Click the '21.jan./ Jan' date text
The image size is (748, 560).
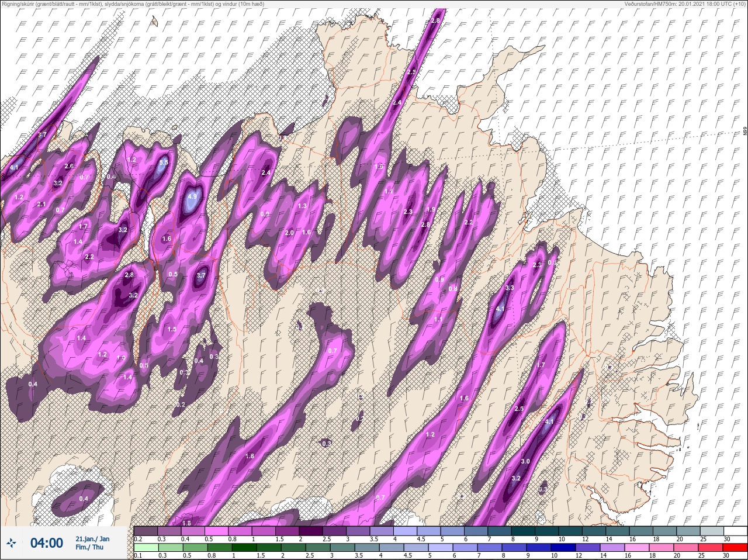click(x=92, y=538)
